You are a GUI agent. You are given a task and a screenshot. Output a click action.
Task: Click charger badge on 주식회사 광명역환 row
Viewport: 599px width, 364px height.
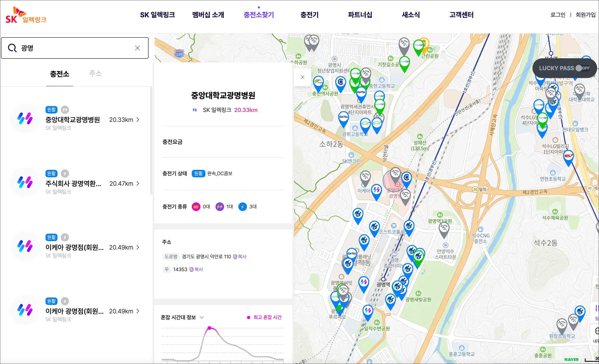[x=65, y=174]
